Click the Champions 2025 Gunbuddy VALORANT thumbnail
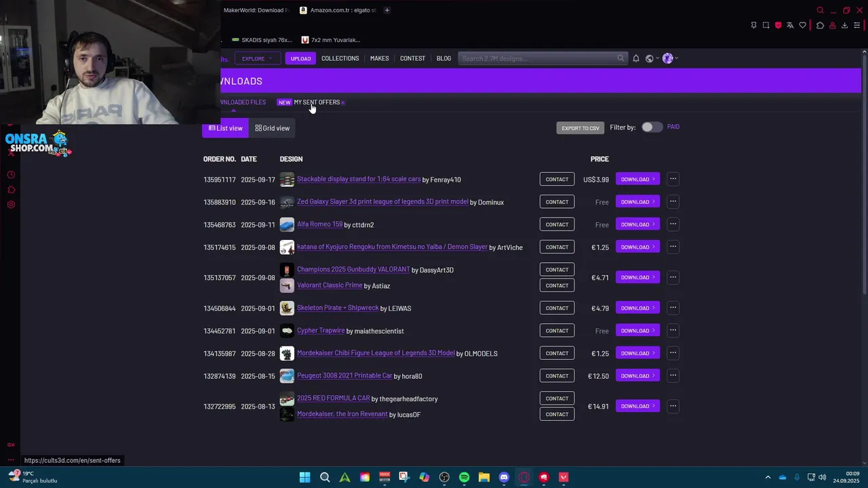The image size is (868, 488). (x=287, y=270)
